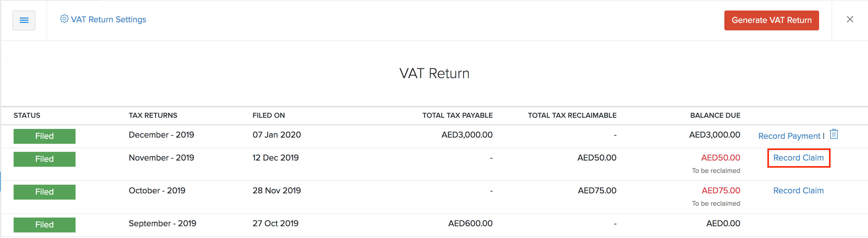Click the X icon at top right
868x238 pixels.
tap(850, 20)
